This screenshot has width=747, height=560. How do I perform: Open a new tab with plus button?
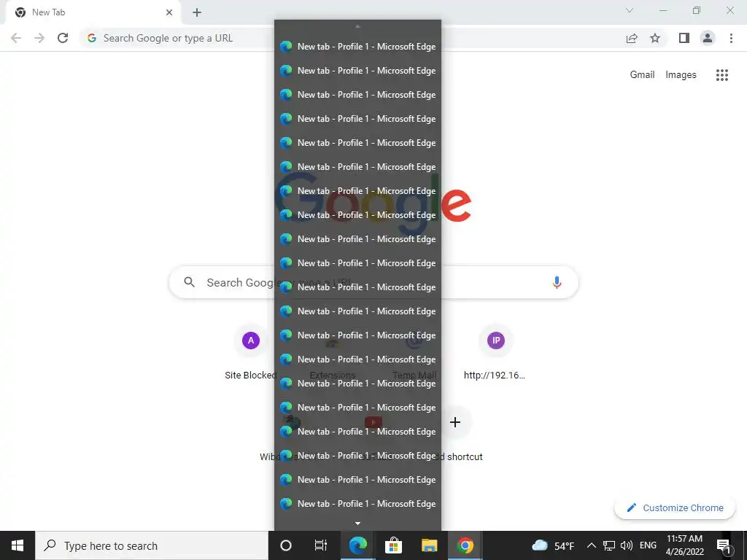coord(197,12)
